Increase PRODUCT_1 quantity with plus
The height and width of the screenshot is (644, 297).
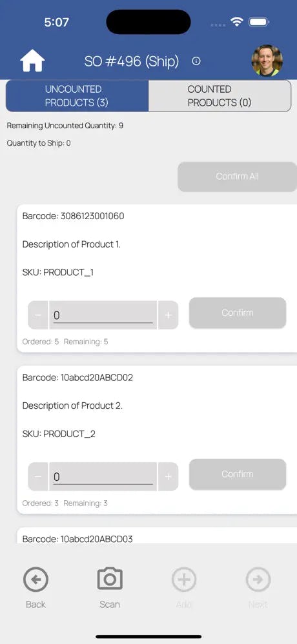click(x=169, y=315)
